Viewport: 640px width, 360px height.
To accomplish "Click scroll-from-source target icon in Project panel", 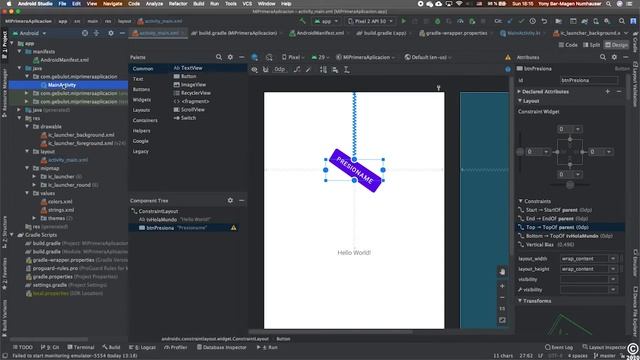I will (x=84, y=33).
